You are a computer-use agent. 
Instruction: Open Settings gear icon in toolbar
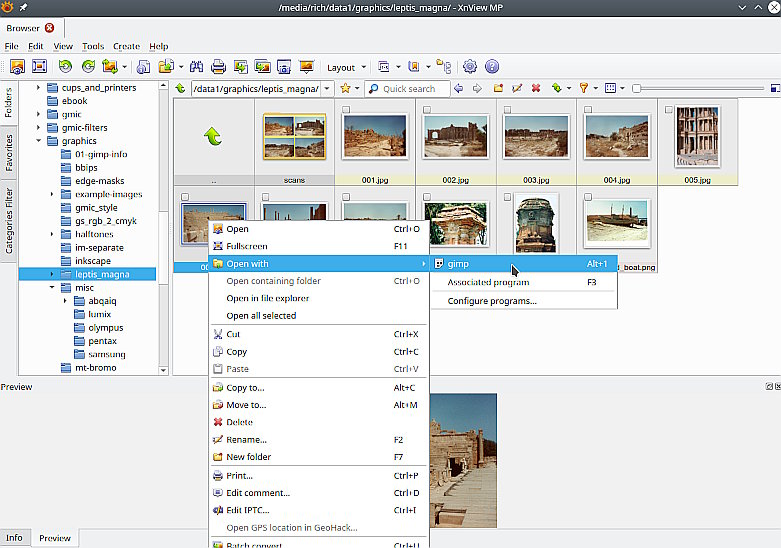[x=470, y=67]
